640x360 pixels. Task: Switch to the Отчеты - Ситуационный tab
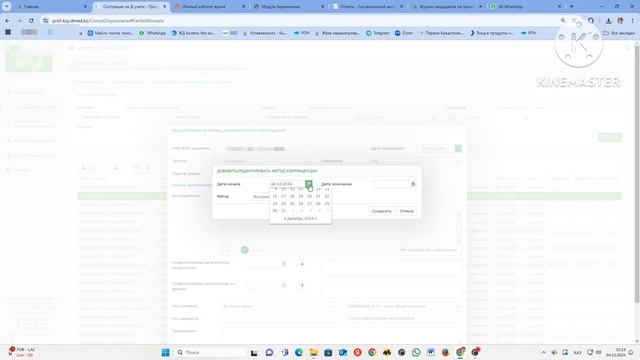(368, 7)
